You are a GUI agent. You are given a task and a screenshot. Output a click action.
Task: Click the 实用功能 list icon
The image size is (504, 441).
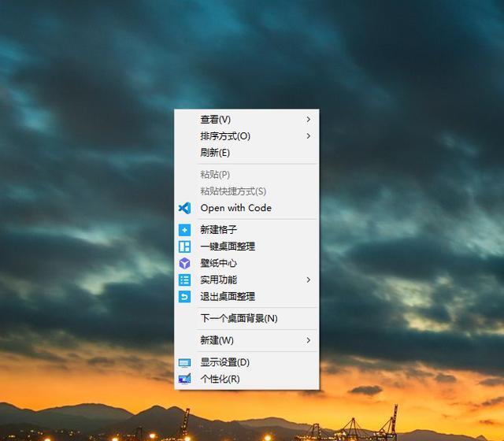(184, 280)
